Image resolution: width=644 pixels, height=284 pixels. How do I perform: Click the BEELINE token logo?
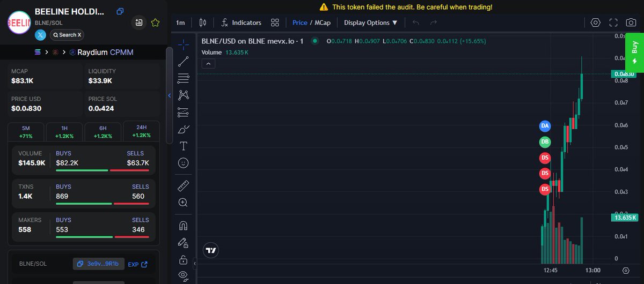19,23
